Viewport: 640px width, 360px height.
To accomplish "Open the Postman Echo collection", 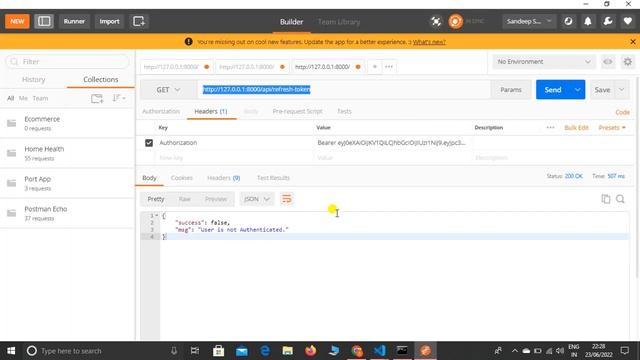I will 67,213.
